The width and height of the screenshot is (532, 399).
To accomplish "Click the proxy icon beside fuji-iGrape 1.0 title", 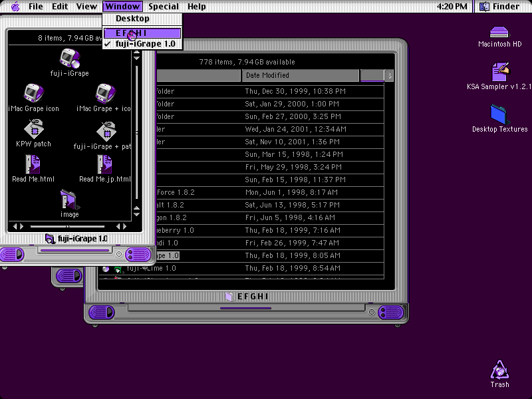I will 49,239.
